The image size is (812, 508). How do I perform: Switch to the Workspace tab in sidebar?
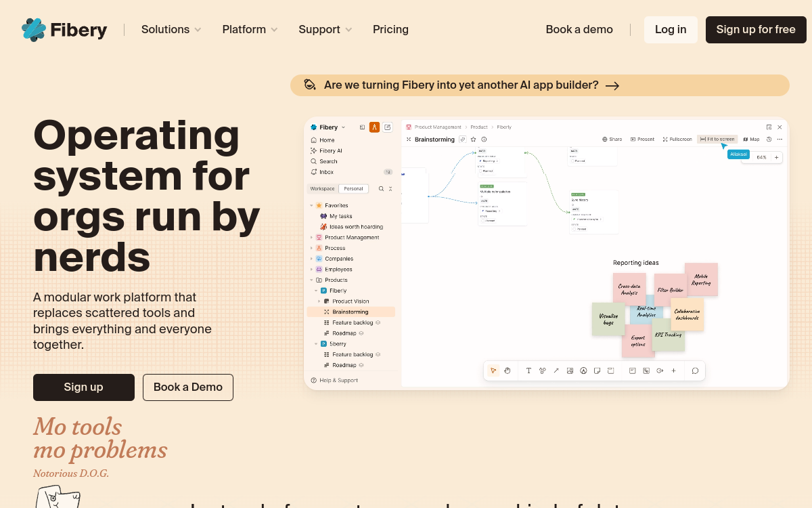pos(322,189)
